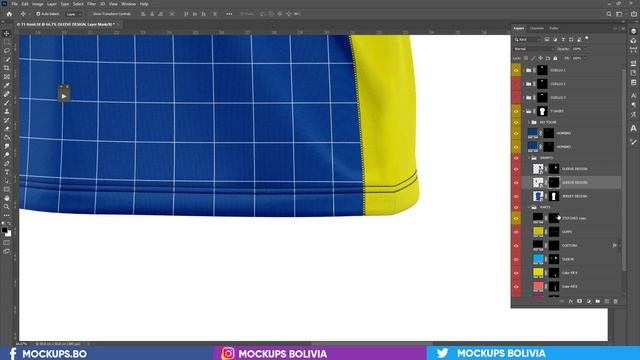Close the open document tab
Viewport: 640px width, 360px height.
(x=118, y=24)
